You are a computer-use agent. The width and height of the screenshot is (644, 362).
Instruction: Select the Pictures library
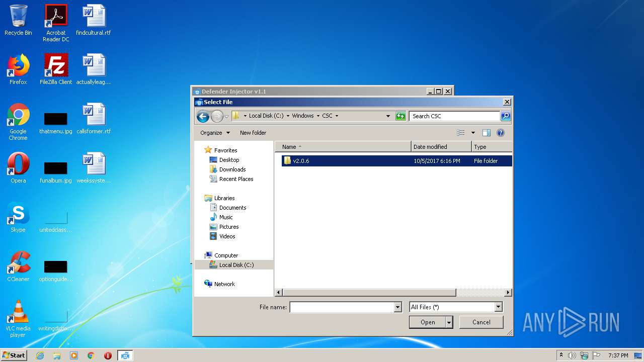click(x=229, y=227)
